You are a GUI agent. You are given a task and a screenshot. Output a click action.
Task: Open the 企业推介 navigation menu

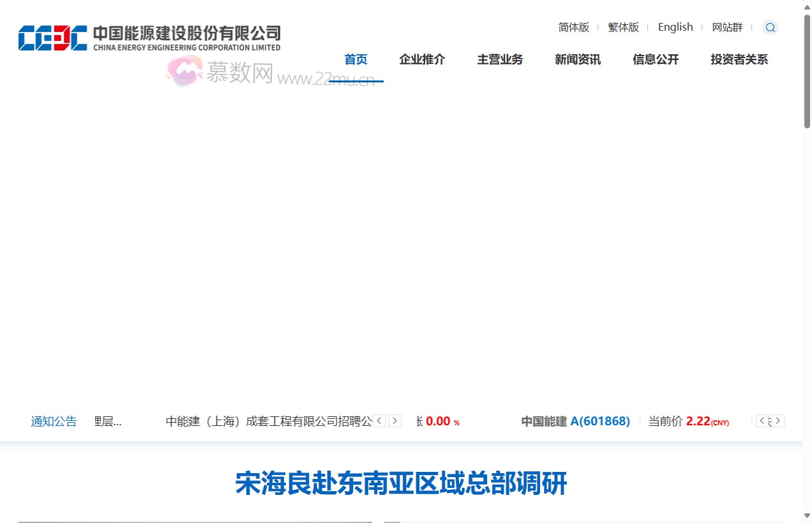click(x=422, y=59)
